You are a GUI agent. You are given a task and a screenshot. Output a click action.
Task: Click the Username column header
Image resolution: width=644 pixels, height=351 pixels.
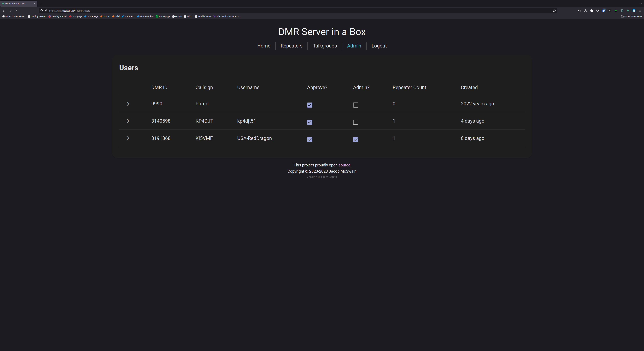248,88
